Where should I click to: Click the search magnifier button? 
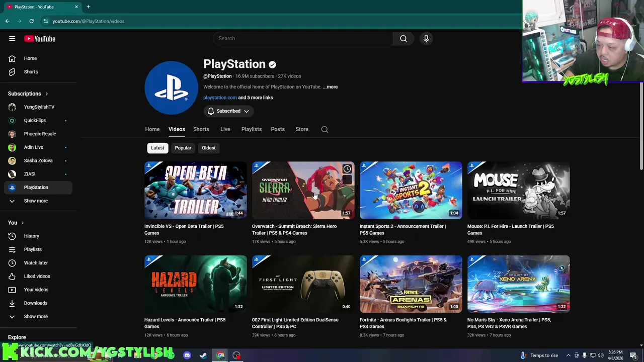404,38
